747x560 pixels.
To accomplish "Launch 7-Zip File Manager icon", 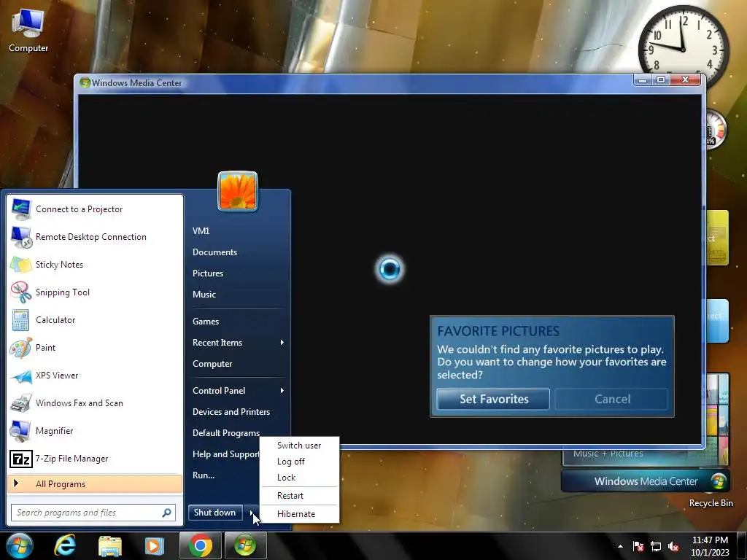I will (21, 459).
